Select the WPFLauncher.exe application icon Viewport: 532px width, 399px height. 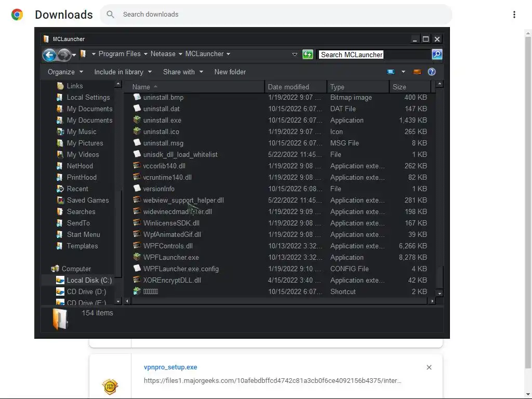click(137, 257)
